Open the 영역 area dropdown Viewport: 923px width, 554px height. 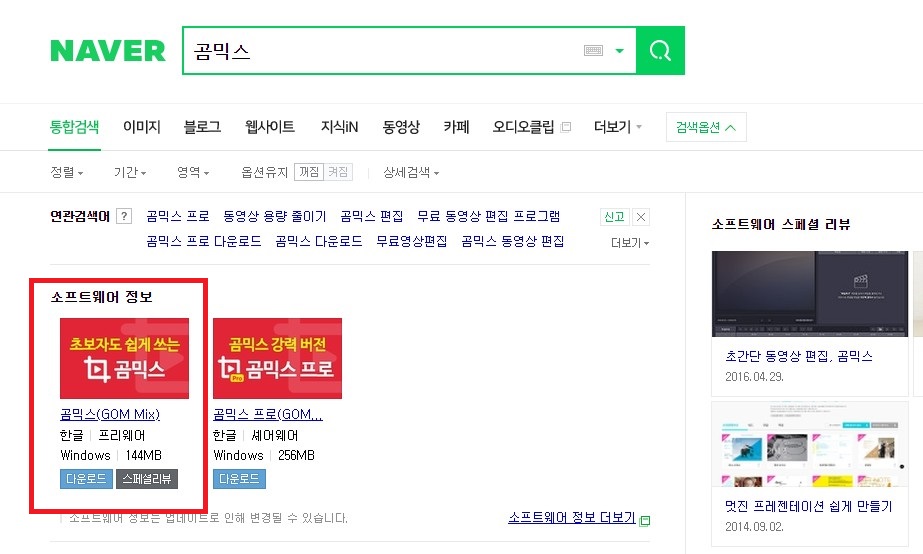pyautogui.click(x=192, y=172)
